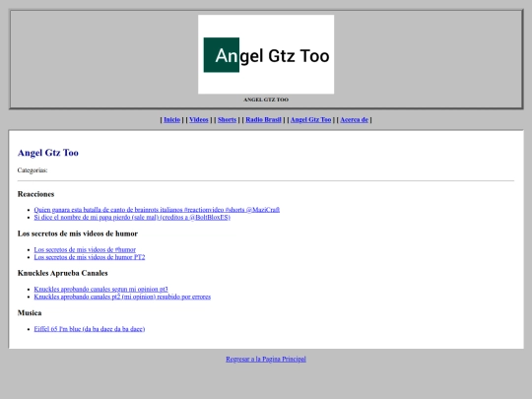The image size is (532, 399).
Task: Click the 'Knuckles Aprueba Canales' heading
Action: tap(63, 273)
